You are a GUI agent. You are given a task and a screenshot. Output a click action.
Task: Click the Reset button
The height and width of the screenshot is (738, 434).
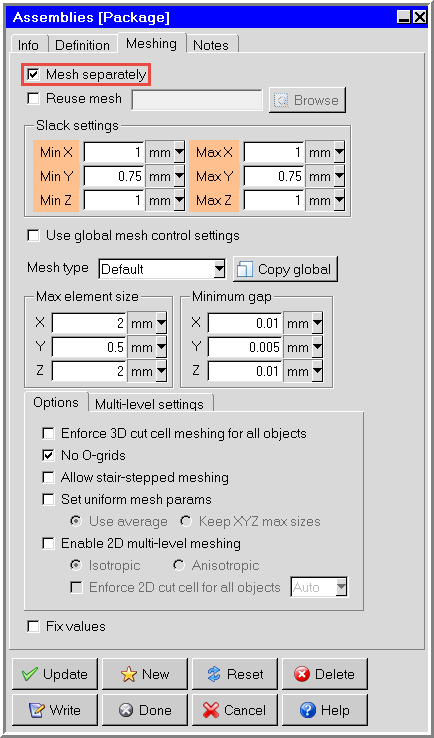[x=234, y=674]
